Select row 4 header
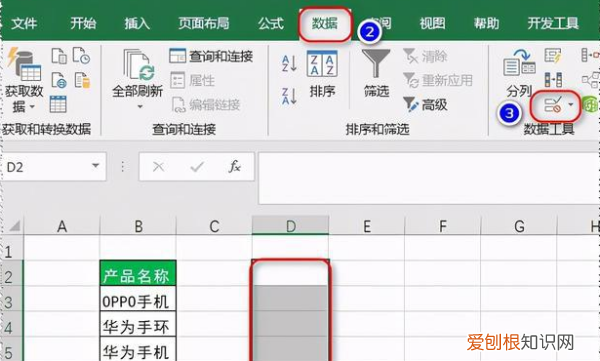600x361 pixels. (11, 324)
